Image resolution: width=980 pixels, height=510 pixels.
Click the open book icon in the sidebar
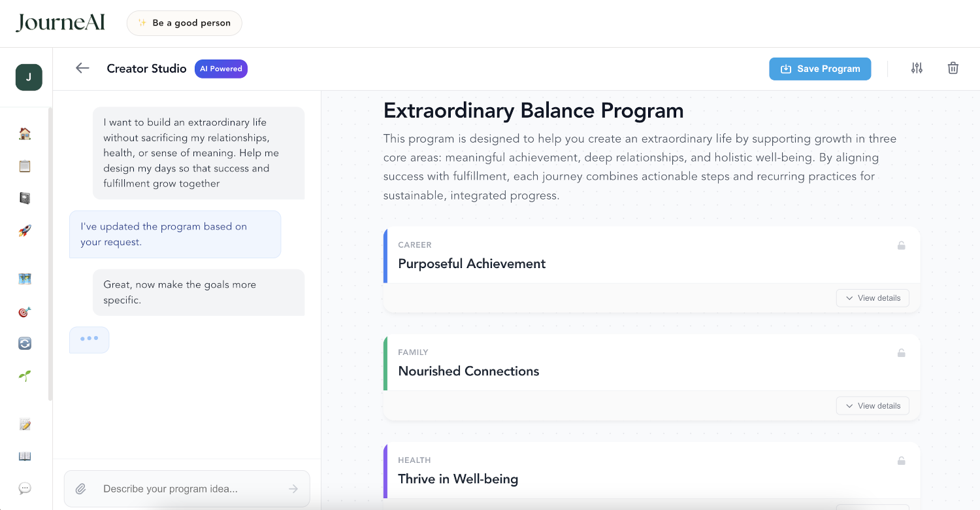(24, 456)
